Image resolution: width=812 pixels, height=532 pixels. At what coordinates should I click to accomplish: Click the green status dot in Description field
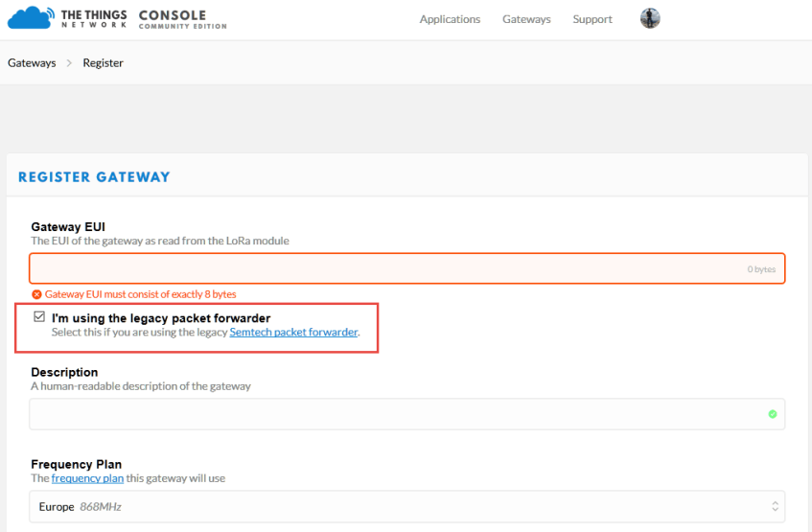(772, 414)
